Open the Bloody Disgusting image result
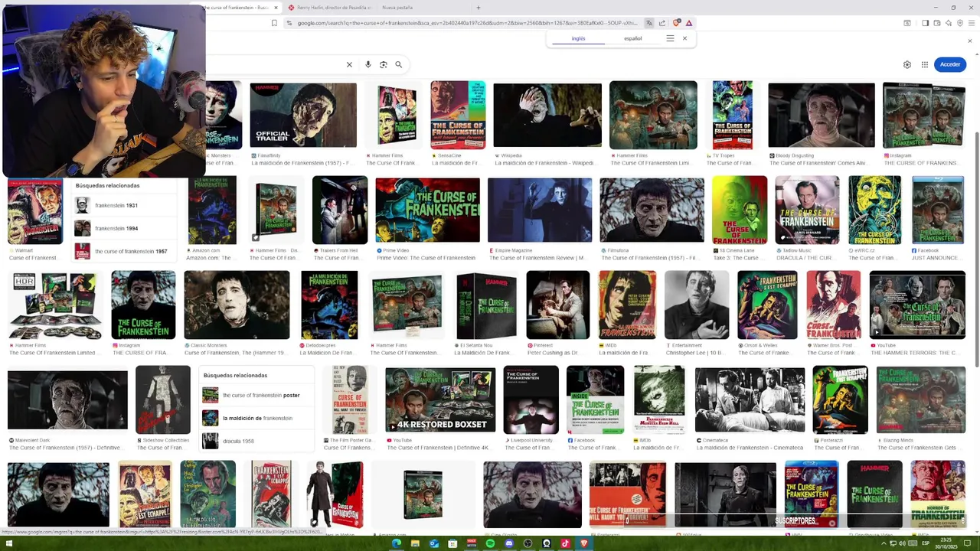The image size is (980, 551). tap(821, 115)
